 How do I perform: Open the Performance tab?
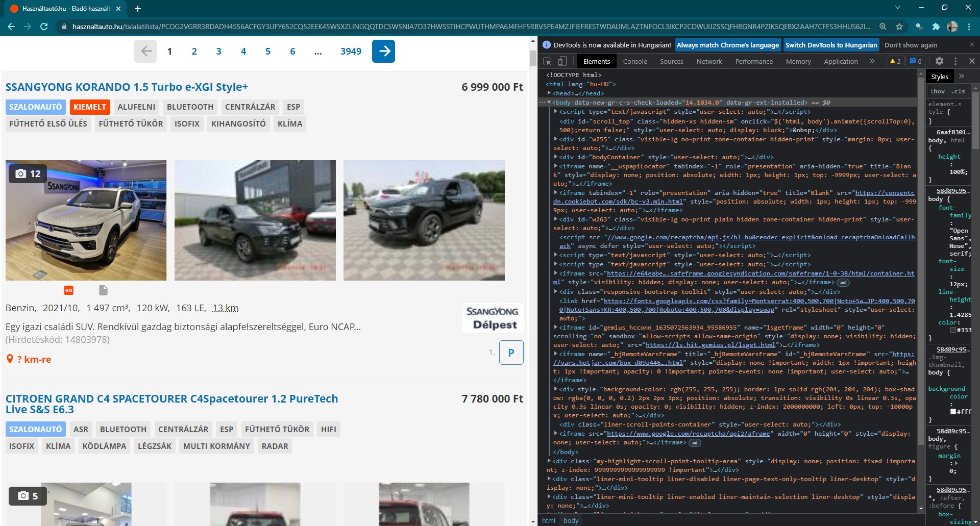pos(754,61)
